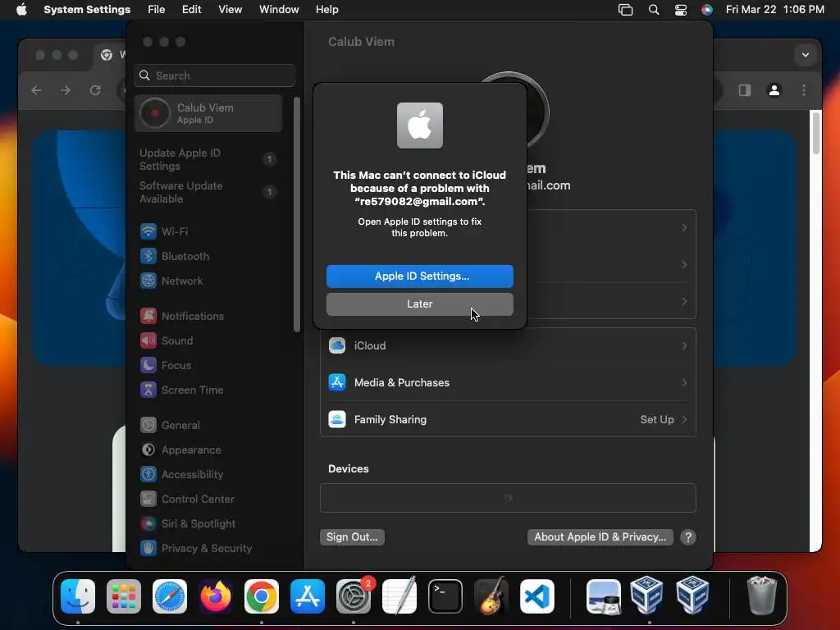Click the help question mark button

click(688, 536)
